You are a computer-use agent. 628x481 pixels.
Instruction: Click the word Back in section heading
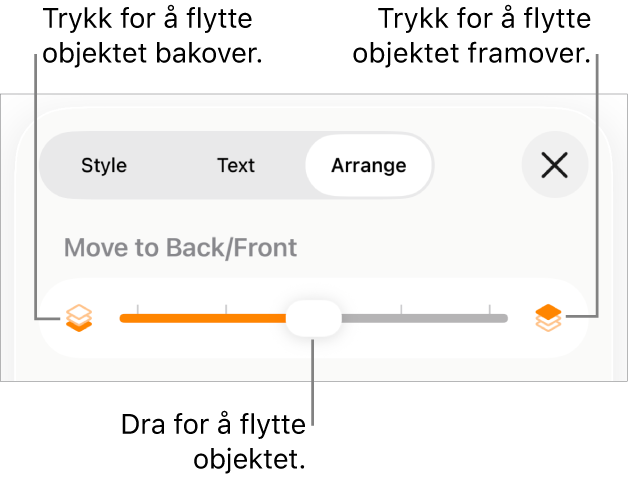[x=202, y=247]
